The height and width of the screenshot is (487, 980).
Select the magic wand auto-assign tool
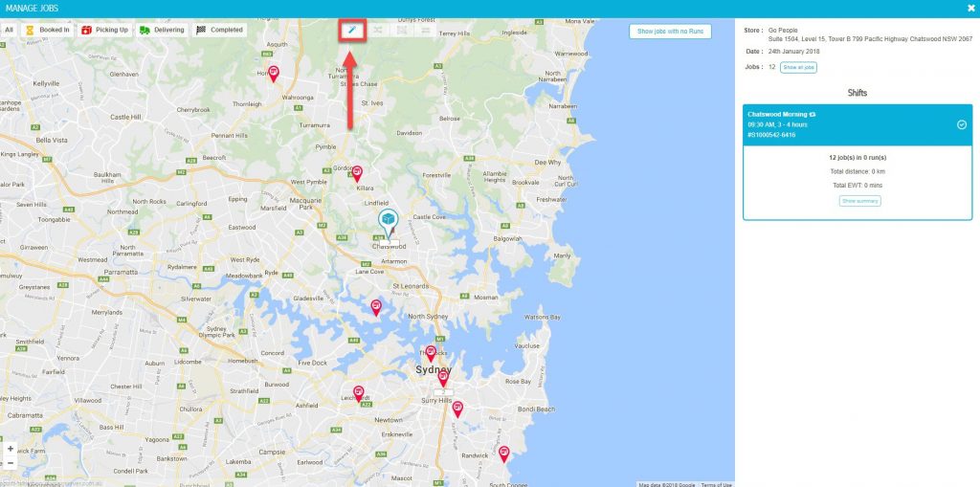pos(352,30)
